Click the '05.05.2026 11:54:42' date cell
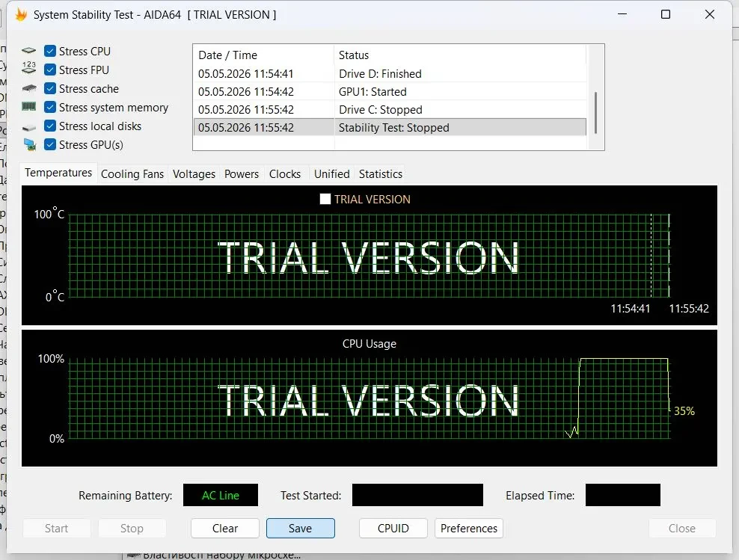 coord(245,92)
